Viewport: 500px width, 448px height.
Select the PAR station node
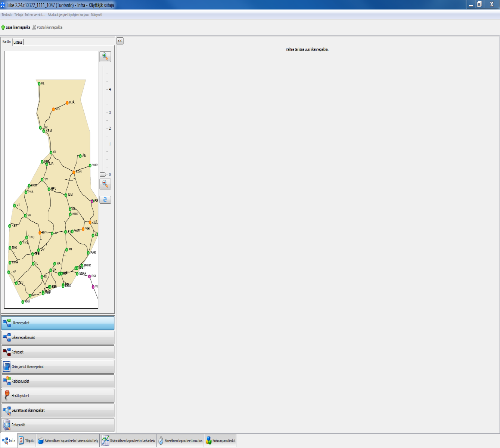click(x=88, y=253)
